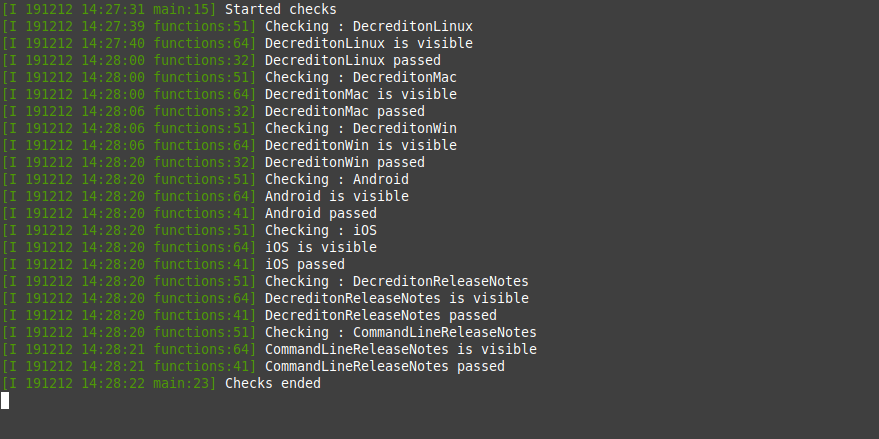Click the 'Android passed' message
Image resolution: width=879 pixels, height=439 pixels.
click(321, 213)
